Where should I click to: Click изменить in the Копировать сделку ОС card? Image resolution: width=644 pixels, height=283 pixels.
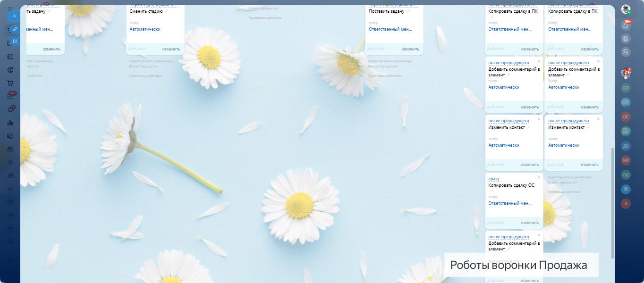click(x=530, y=223)
